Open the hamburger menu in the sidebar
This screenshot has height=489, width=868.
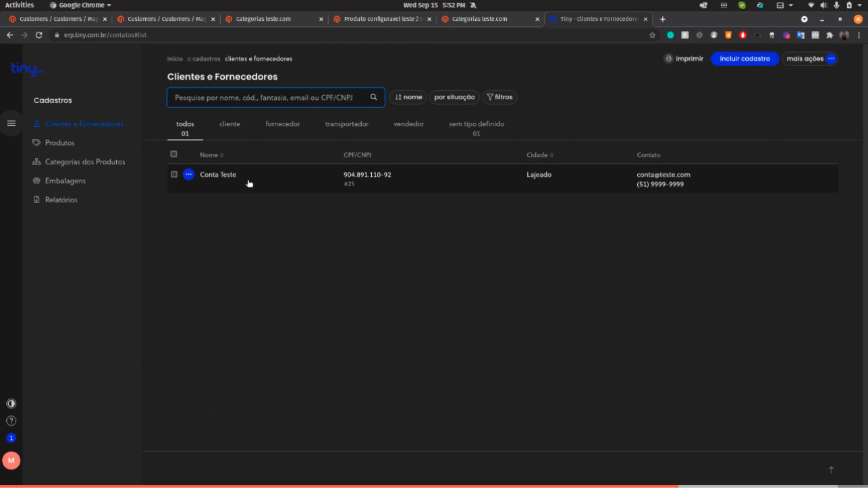(x=11, y=123)
